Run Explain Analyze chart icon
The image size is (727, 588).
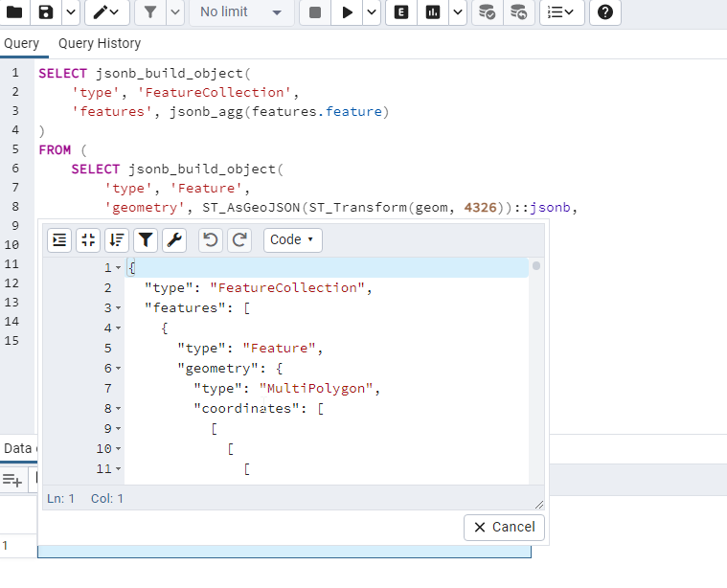433,12
